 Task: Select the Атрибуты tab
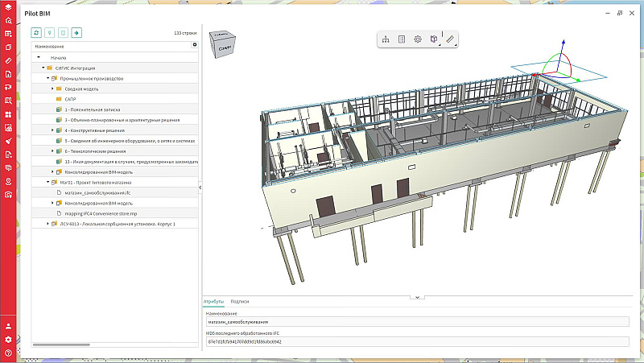tap(213, 301)
